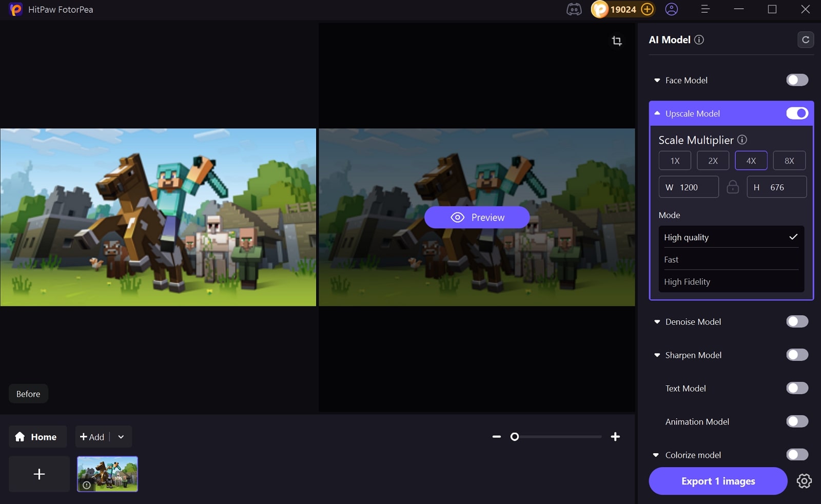
Task: Enable the Denoise Model toggle
Action: [797, 321]
